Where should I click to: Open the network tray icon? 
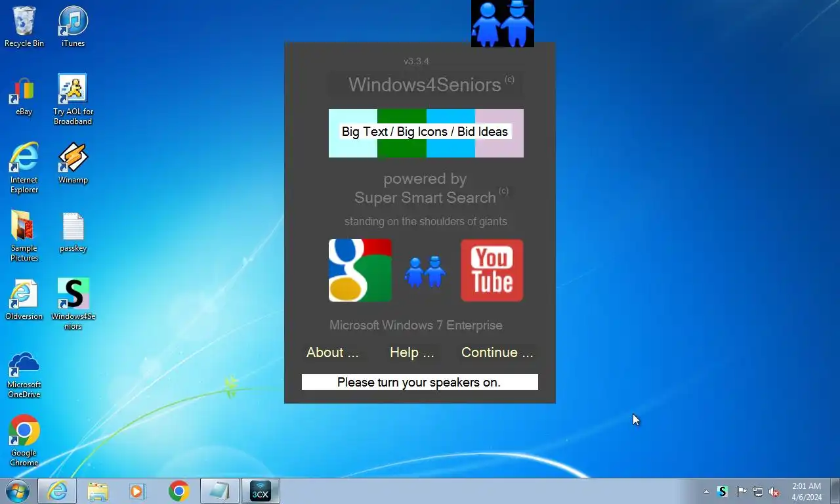pos(758,492)
